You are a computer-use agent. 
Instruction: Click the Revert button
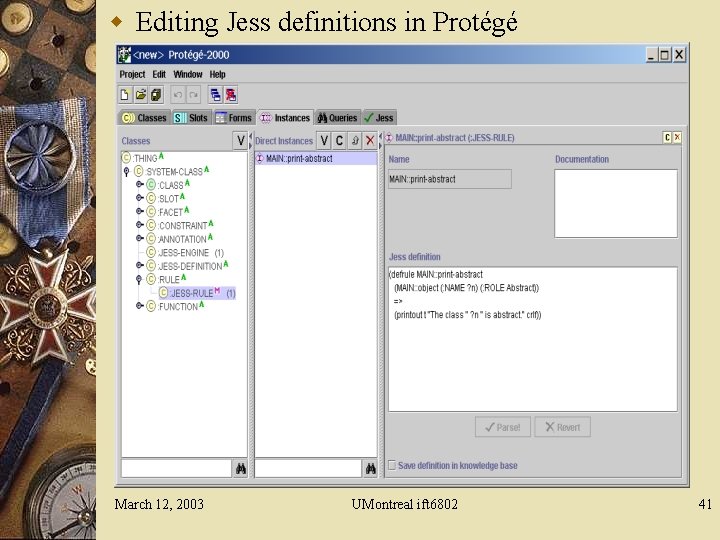pyautogui.click(x=562, y=427)
